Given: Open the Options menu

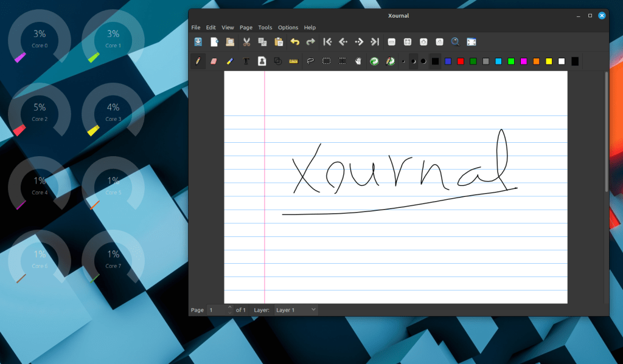Looking at the screenshot, I should coord(288,27).
